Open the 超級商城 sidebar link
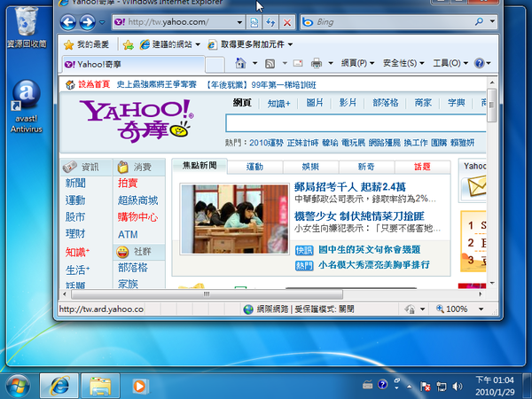 pos(137,200)
